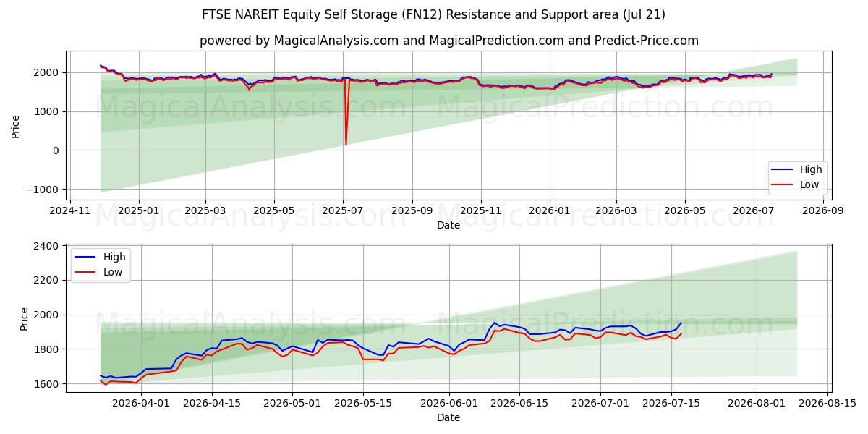
Task: Click the '2026-05' date tick label
Action: coord(684,211)
